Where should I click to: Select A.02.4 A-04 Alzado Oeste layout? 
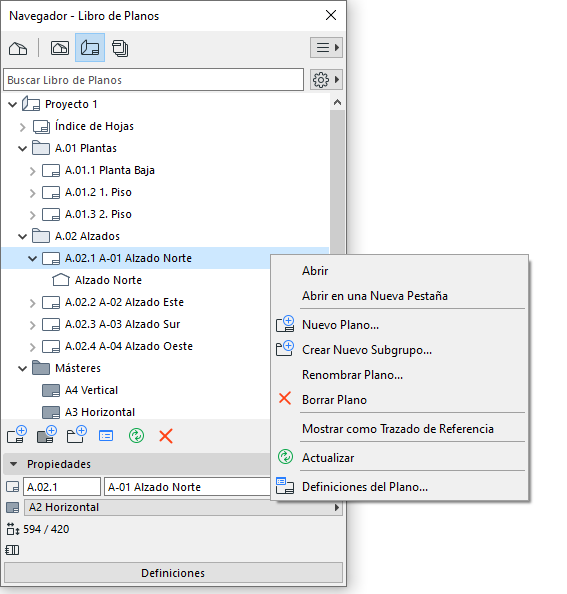tap(129, 346)
